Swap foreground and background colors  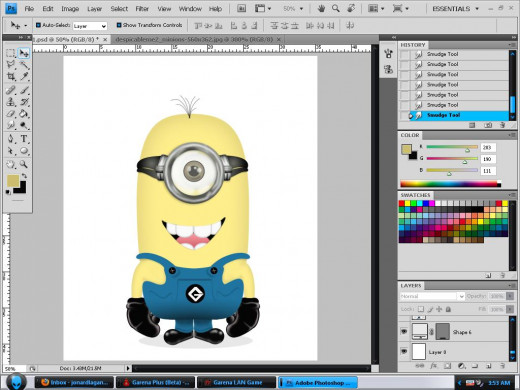tap(24, 175)
